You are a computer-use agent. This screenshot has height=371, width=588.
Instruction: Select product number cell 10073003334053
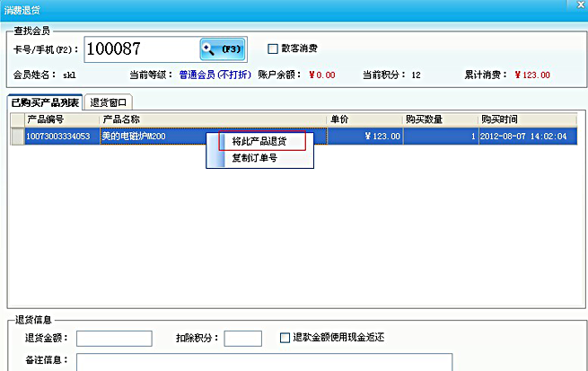click(61, 136)
